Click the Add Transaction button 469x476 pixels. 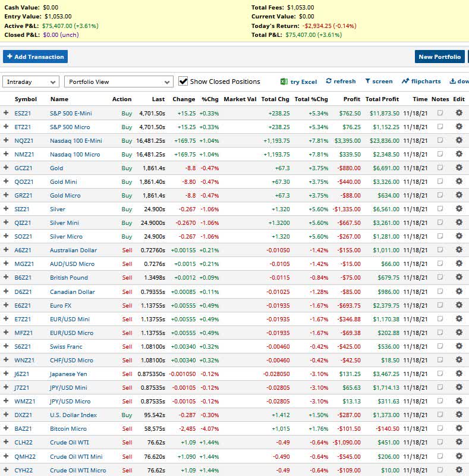[35, 57]
